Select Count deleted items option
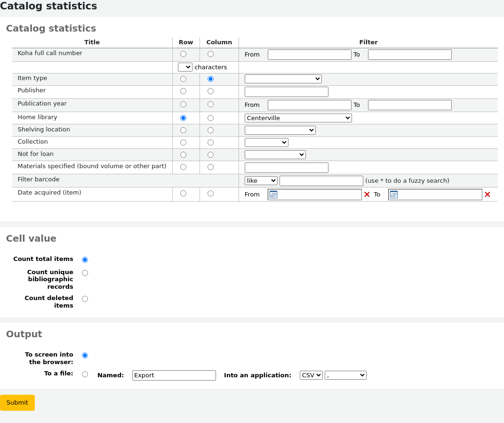The image size is (504, 423). 85,299
